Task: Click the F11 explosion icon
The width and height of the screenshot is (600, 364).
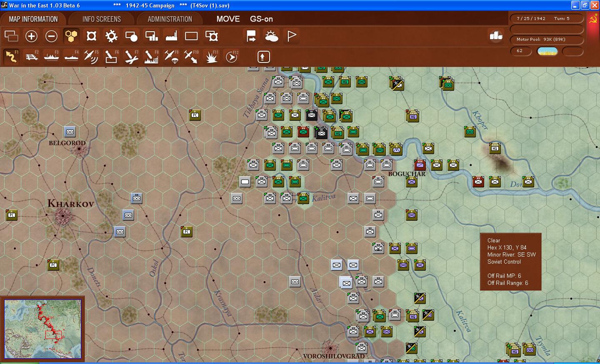Action: (212, 57)
